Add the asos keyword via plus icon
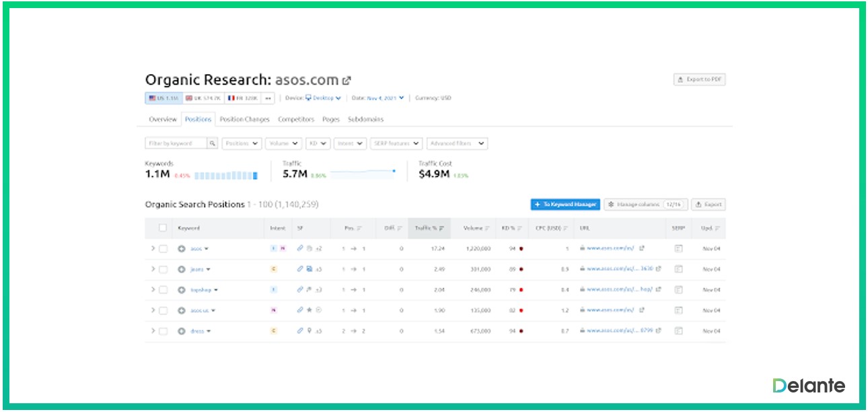This screenshot has height=412, width=868. pyautogui.click(x=181, y=248)
